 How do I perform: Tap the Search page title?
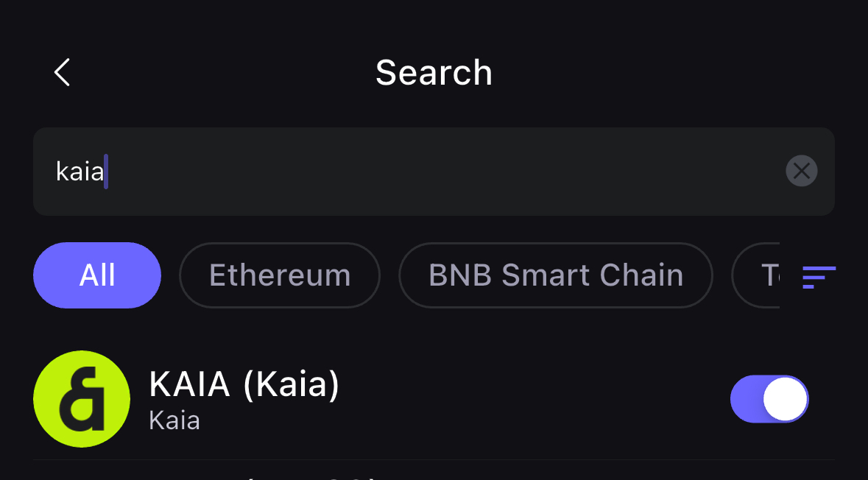tap(434, 73)
